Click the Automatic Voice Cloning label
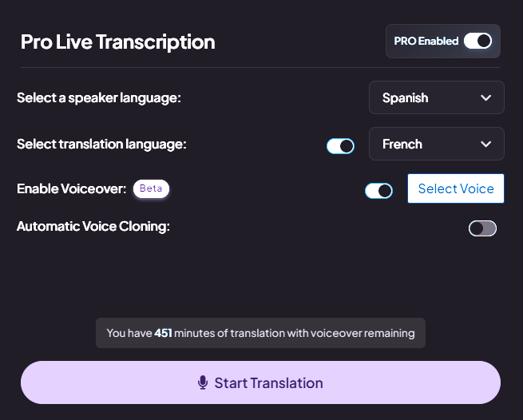Image resolution: width=523 pixels, height=420 pixels. (x=93, y=227)
